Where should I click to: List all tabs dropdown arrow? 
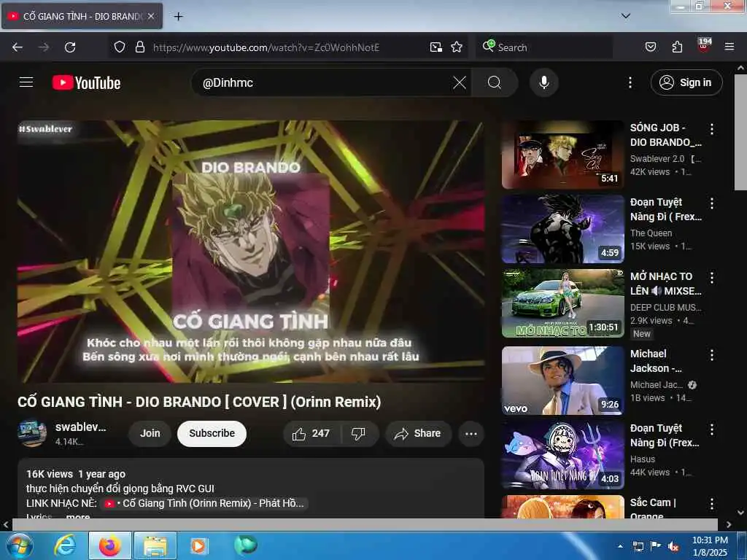click(625, 16)
